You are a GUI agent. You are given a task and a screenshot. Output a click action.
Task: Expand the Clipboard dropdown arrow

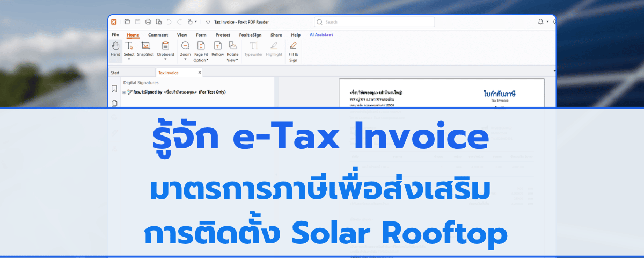[x=165, y=60]
